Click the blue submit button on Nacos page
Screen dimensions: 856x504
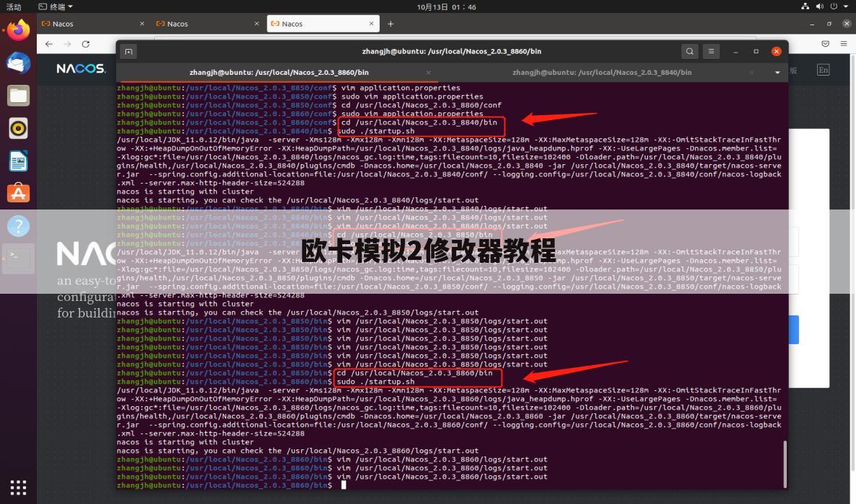[x=794, y=330]
